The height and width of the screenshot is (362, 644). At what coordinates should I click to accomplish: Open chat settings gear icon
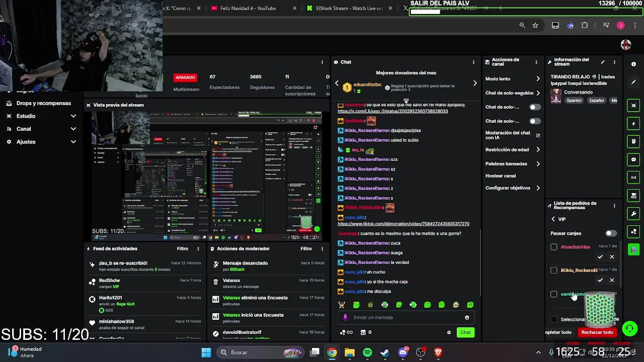coord(449,332)
